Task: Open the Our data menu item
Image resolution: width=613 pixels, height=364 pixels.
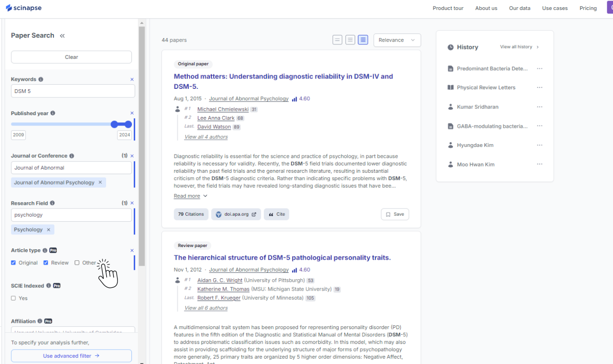Action: [x=520, y=8]
